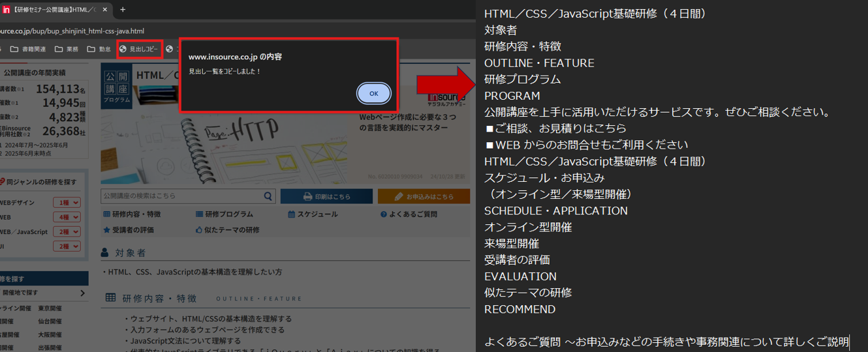Click OK in the alert dialog
Screen dimensions: 868x352
coord(373,94)
